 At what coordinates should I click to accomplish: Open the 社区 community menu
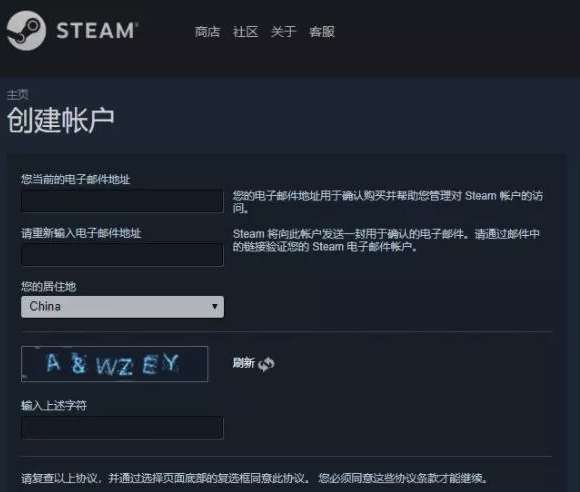click(x=245, y=32)
